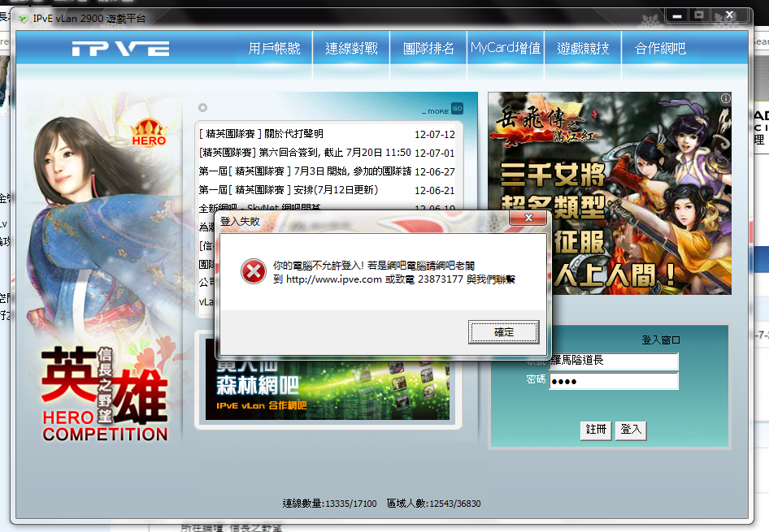The image size is (769, 532).
Task: Click the HERO crown badge icon
Action: coord(149,132)
